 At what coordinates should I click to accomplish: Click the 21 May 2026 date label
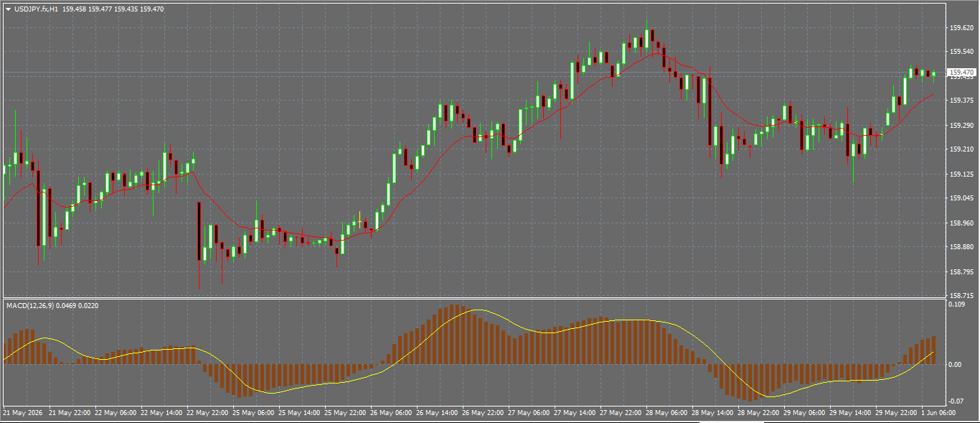coord(23,414)
